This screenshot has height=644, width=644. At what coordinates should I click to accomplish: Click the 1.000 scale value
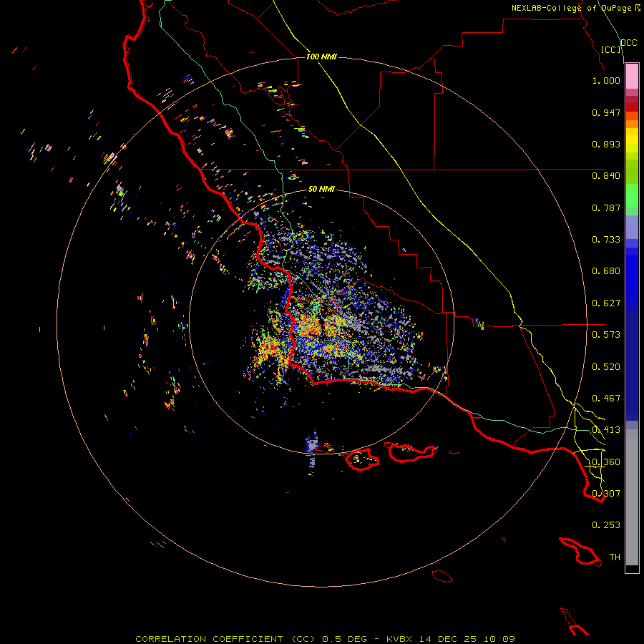pyautogui.click(x=606, y=80)
